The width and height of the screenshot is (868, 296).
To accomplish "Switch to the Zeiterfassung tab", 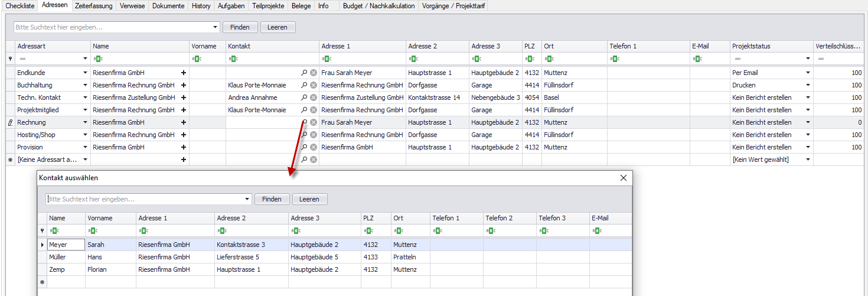I will pyautogui.click(x=93, y=6).
